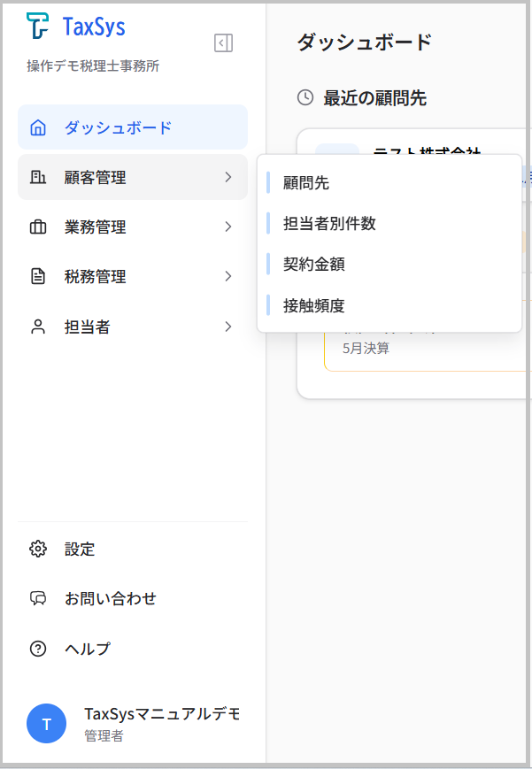Click the briefcase icon beside 業務管理
The height and width of the screenshot is (769, 532).
click(38, 227)
